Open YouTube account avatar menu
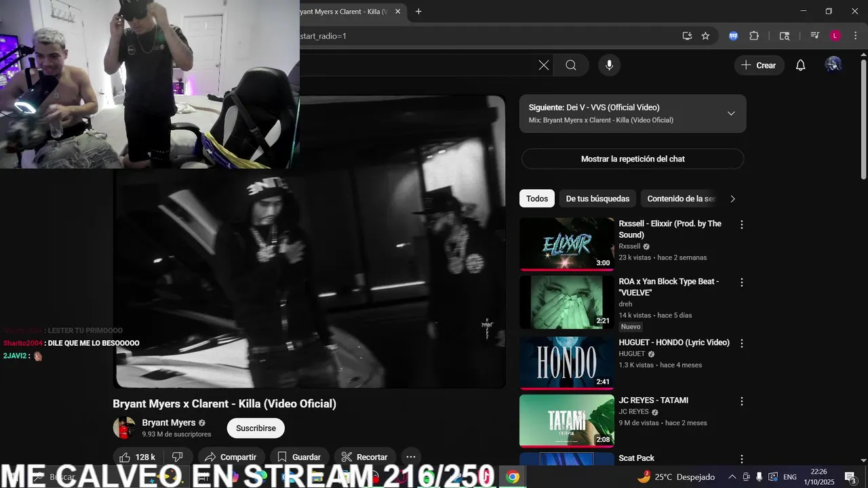Image resolution: width=868 pixels, height=488 pixels. click(x=833, y=64)
